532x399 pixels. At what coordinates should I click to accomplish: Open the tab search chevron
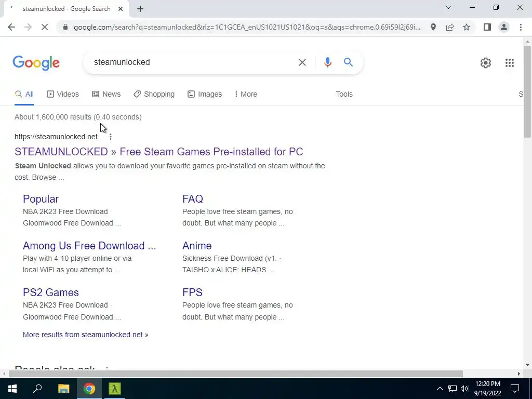point(448,7)
